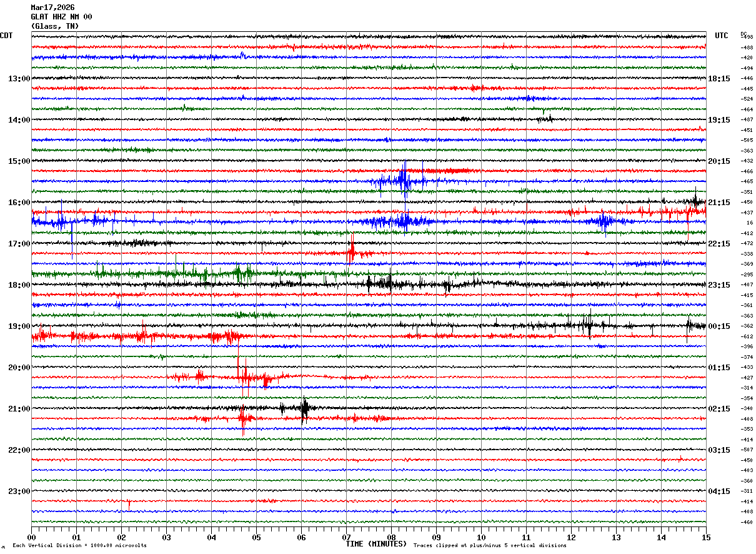Click minute tick label "00" on the time axis

tap(31, 538)
